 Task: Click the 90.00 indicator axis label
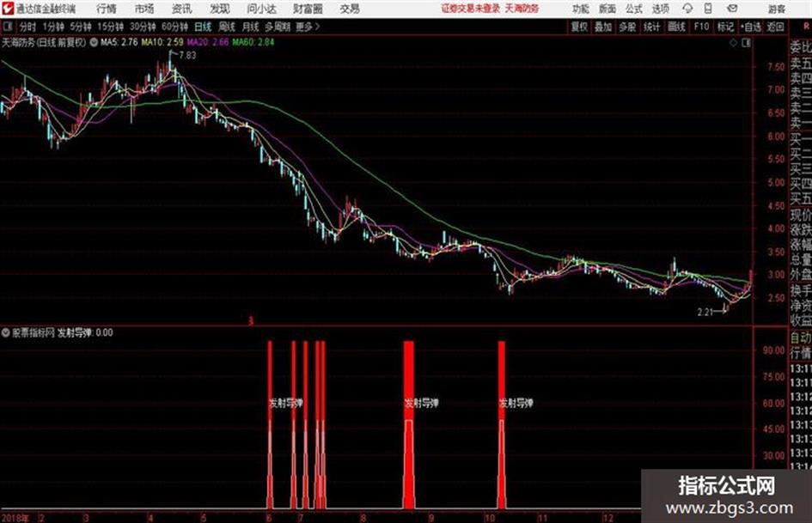773,350
